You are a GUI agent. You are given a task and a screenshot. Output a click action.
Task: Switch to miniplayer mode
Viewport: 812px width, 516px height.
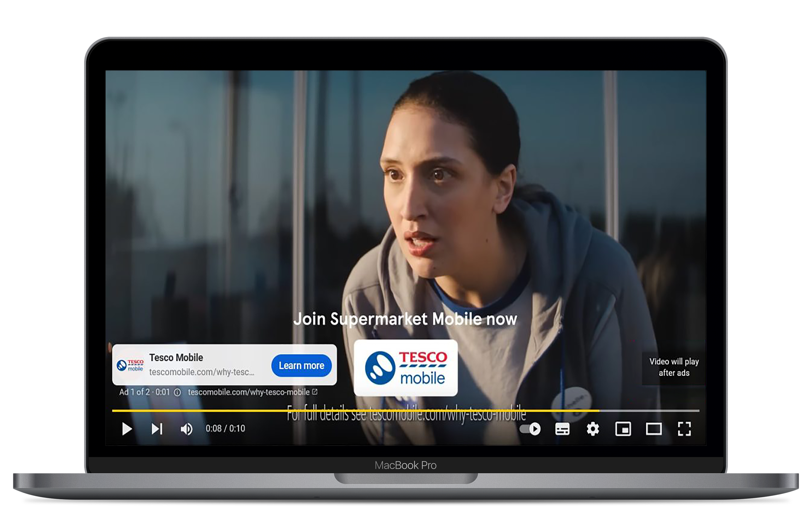623,429
